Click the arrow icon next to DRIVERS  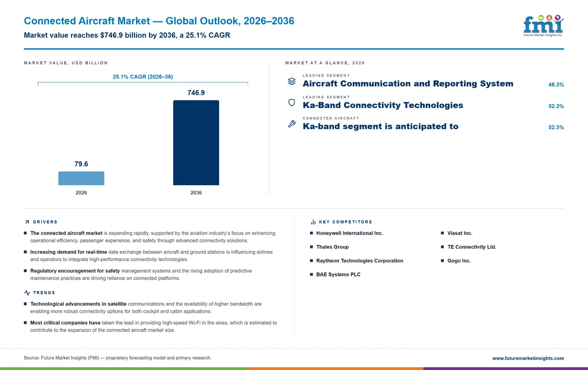27,222
